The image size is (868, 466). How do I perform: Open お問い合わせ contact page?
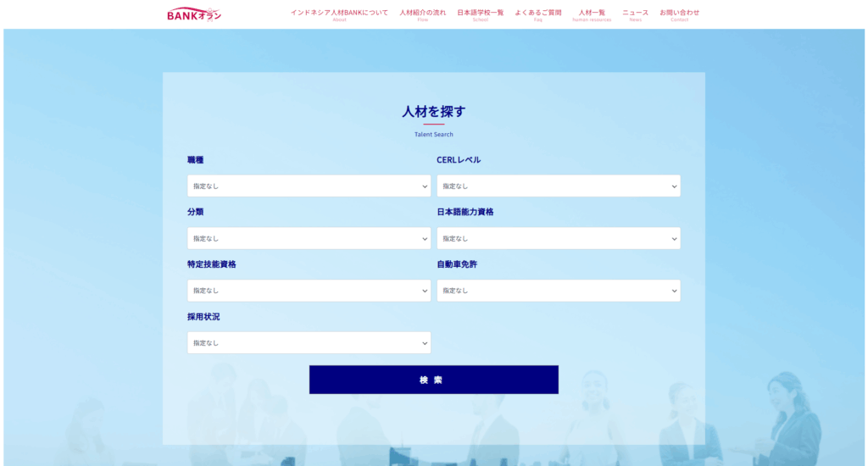point(679,14)
